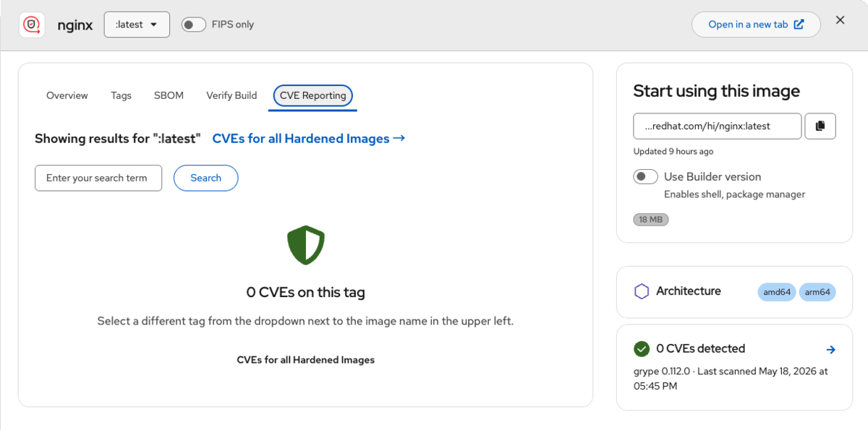Close the image details panel
This screenshot has width=868, height=430.
click(840, 20)
